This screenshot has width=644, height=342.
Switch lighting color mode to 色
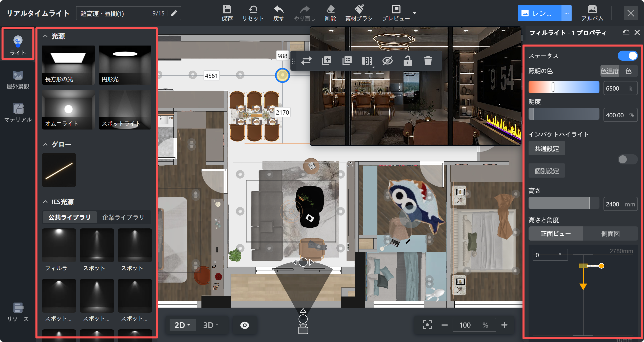(x=629, y=71)
